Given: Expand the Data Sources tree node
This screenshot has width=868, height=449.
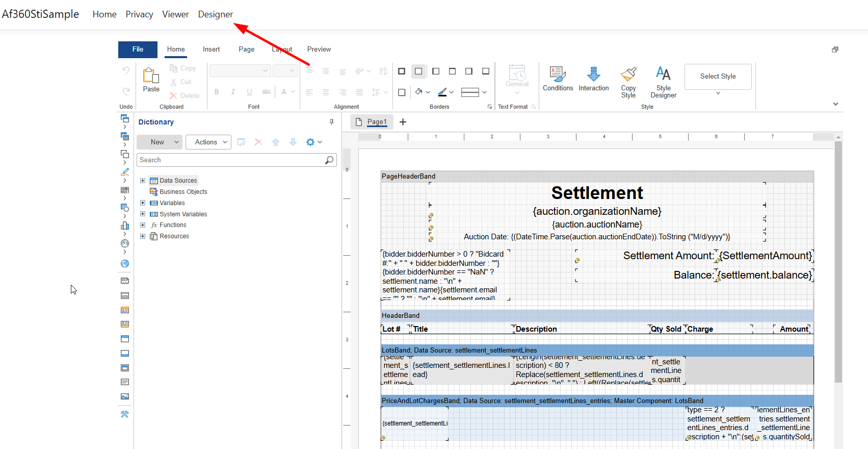Looking at the screenshot, I should 143,181.
